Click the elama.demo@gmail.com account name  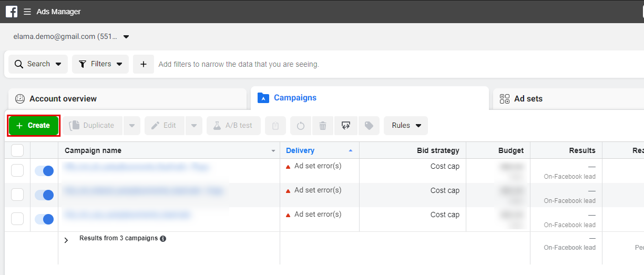(x=65, y=37)
